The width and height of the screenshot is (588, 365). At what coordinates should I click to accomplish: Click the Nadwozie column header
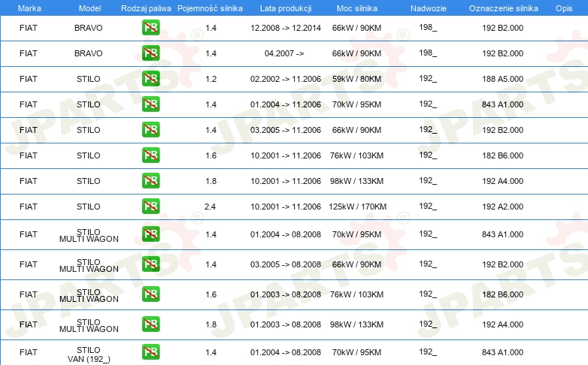click(429, 8)
